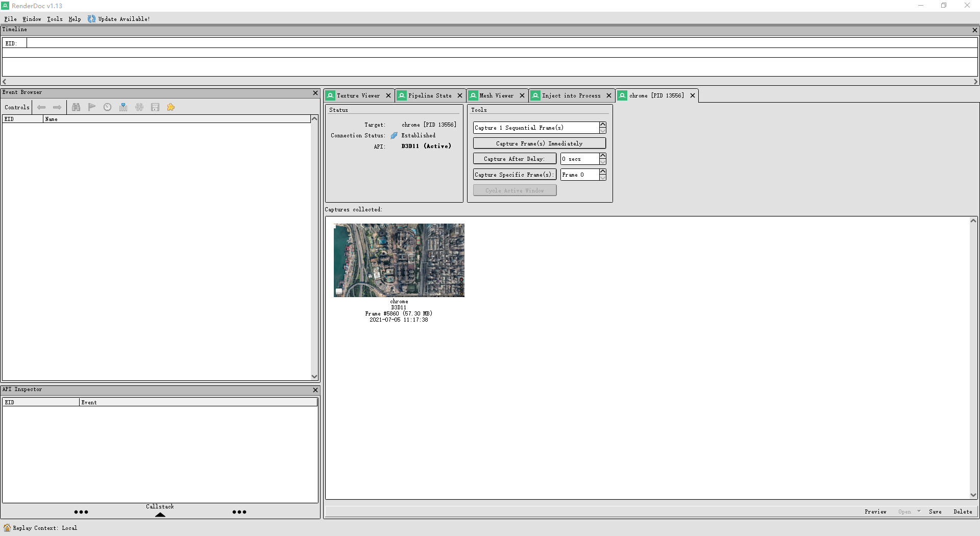Select the chrome capture thumbnail

[x=399, y=260]
